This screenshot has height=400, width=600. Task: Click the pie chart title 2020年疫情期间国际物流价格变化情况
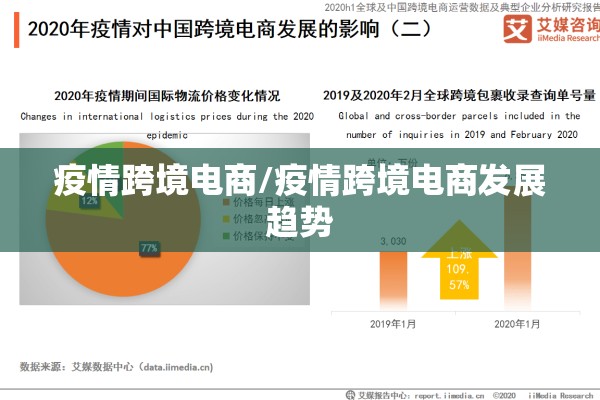(167, 96)
